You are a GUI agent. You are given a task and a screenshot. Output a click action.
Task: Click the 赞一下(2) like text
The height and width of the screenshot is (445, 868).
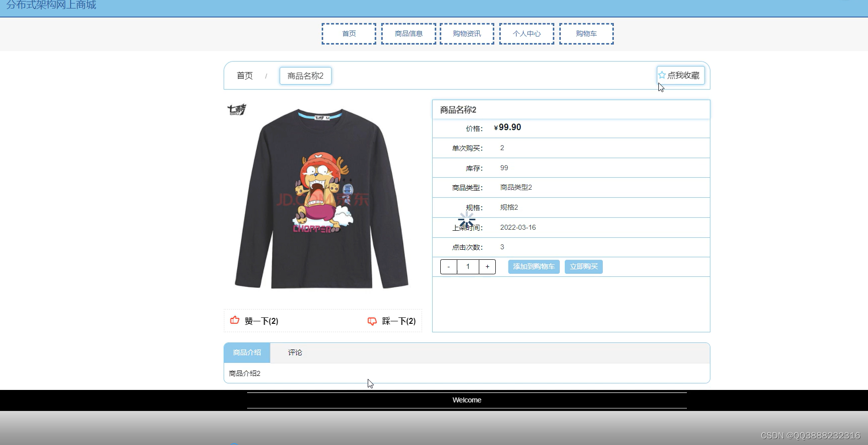point(261,321)
